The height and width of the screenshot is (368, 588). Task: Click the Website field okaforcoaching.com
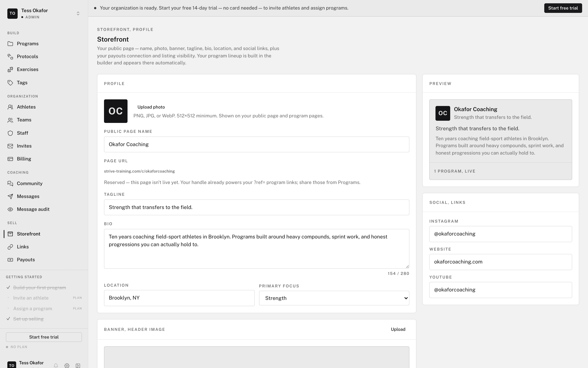click(x=501, y=262)
